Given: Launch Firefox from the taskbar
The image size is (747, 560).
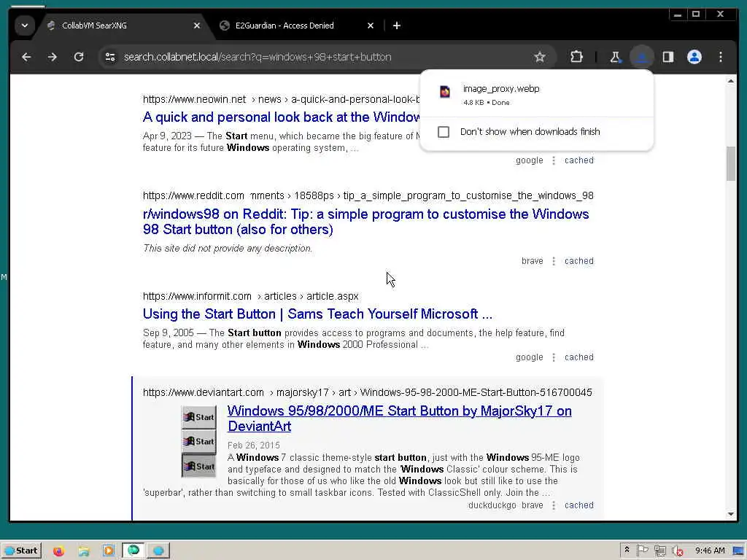Looking at the screenshot, I should coord(58,551).
